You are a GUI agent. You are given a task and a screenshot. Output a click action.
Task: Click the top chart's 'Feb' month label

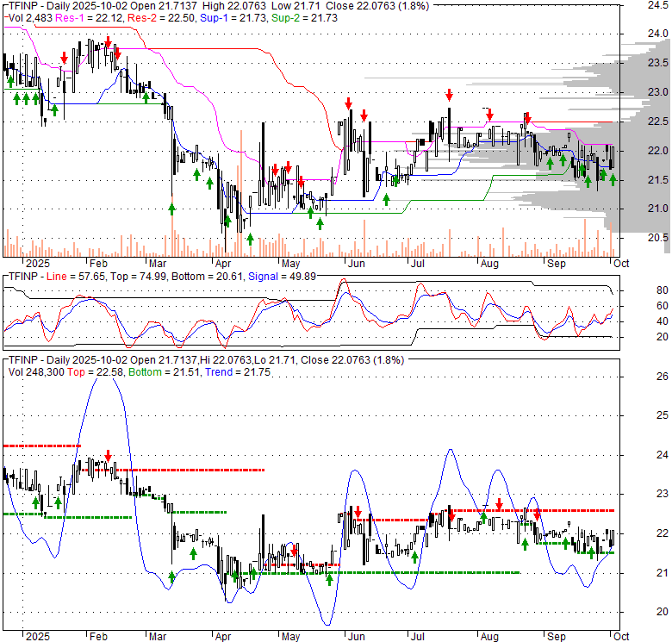[x=98, y=264]
